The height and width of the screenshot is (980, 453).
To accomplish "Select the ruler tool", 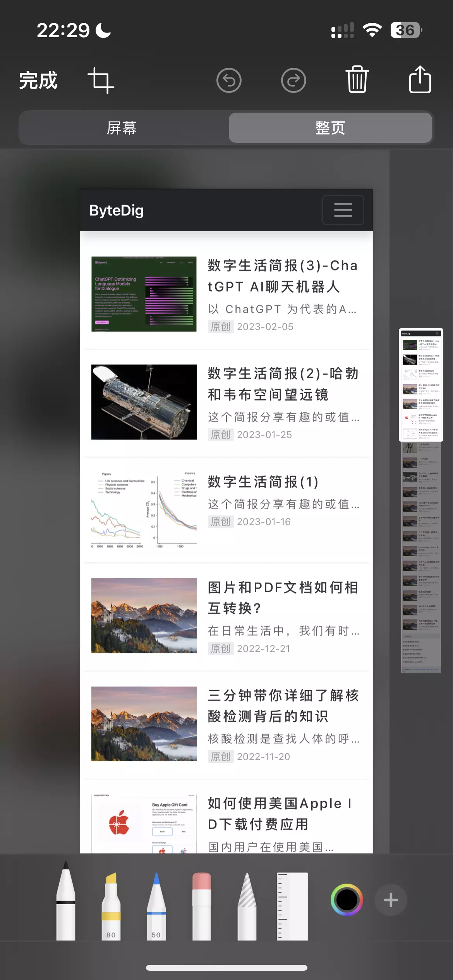I will click(292, 906).
